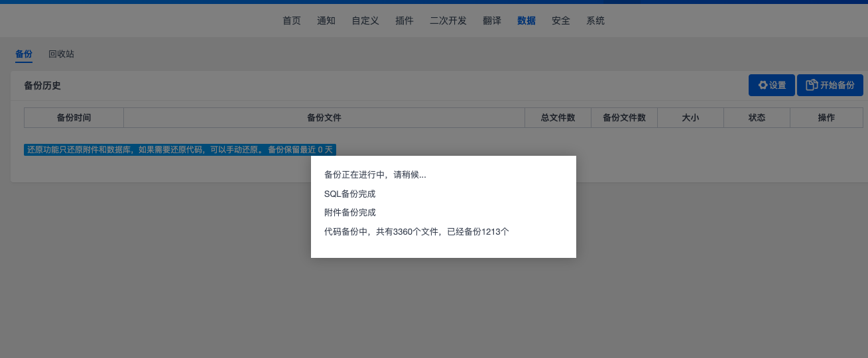This screenshot has height=358, width=868.
Task: Click the 操作 column header
Action: tap(826, 117)
